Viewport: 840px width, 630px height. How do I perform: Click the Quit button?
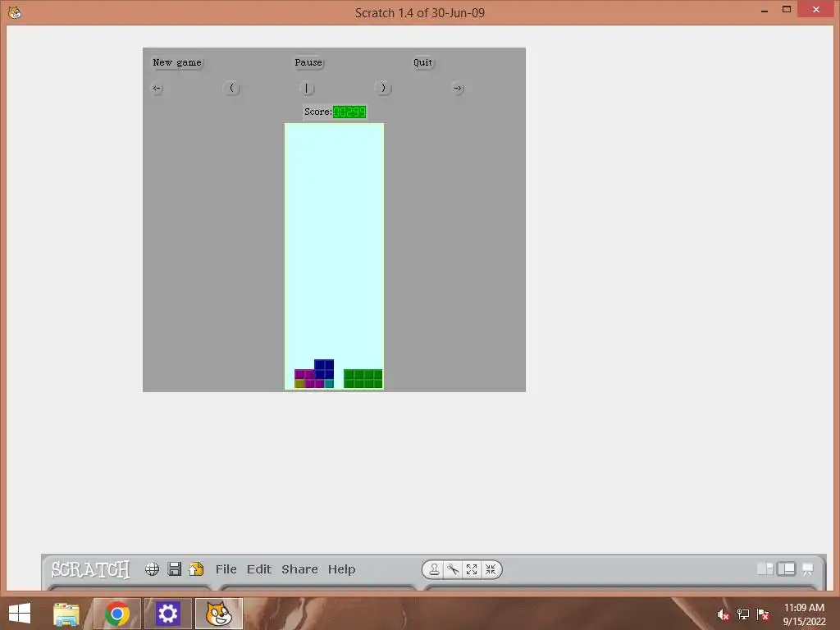point(422,62)
